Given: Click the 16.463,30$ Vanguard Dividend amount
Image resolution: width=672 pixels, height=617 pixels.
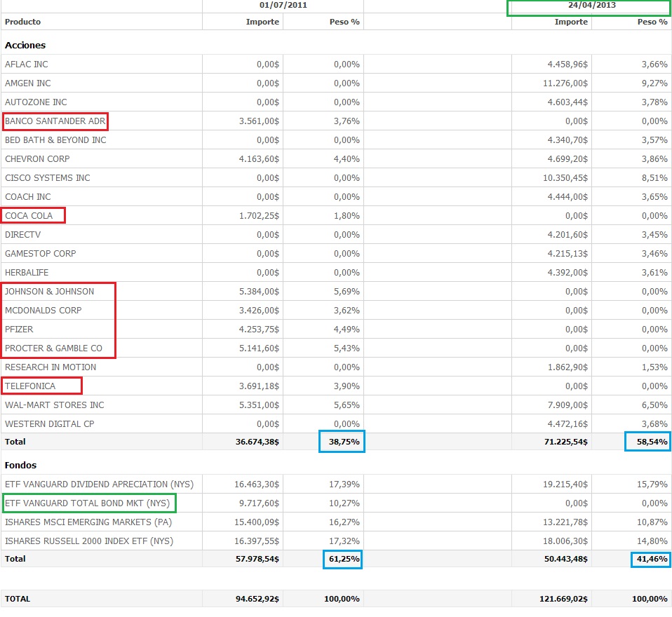Looking at the screenshot, I should pos(257,484).
